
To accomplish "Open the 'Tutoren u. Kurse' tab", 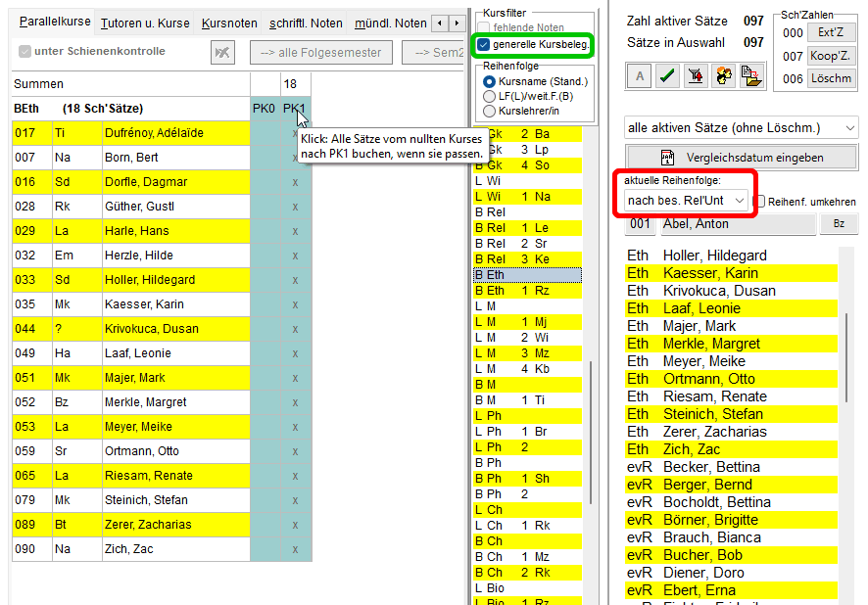I will tap(146, 23).
